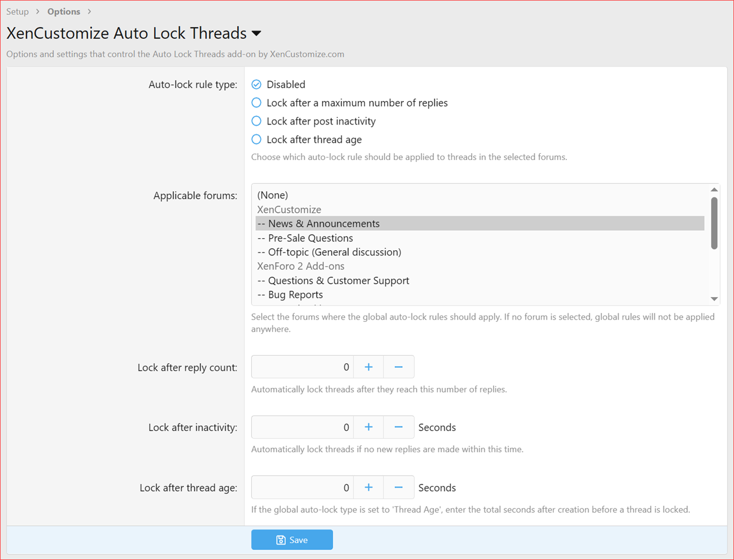Image resolution: width=734 pixels, height=560 pixels.
Task: Click the forums list scrollbar thumb
Action: pyautogui.click(x=714, y=223)
